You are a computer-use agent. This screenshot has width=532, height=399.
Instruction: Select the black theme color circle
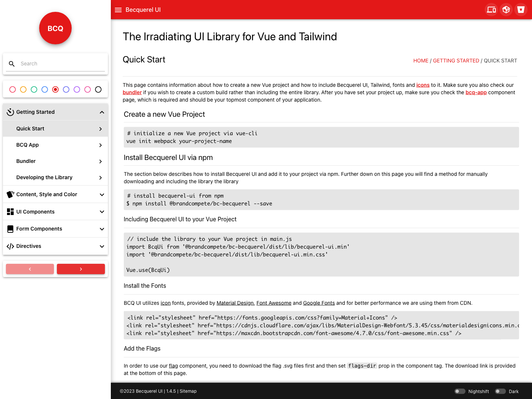click(x=98, y=89)
